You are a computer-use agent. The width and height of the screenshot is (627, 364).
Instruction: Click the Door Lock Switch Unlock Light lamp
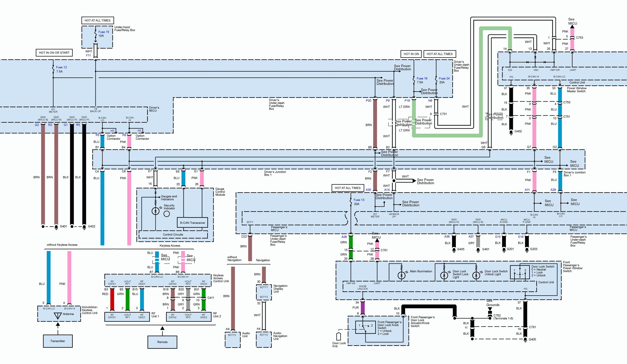(476, 275)
